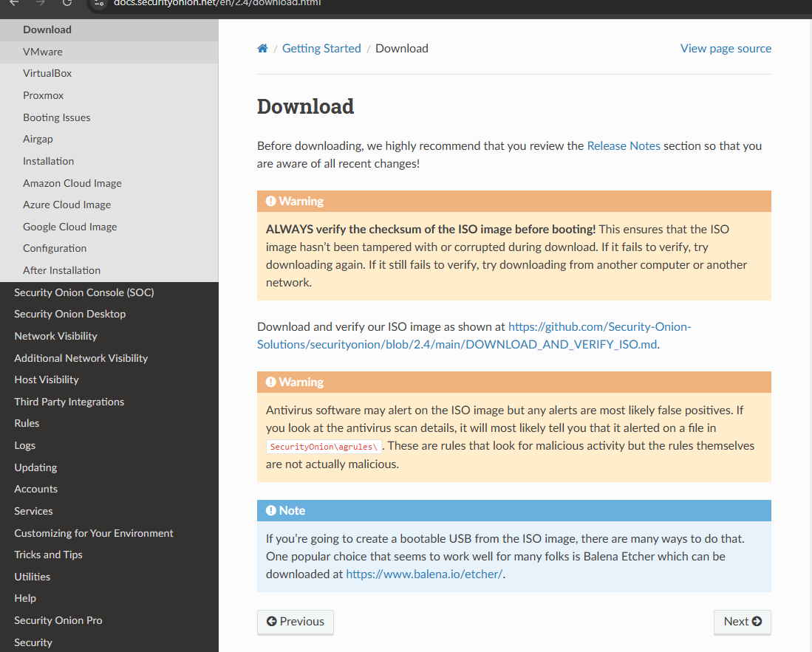Open Security Onion Console (SOC) section

[x=109, y=292]
